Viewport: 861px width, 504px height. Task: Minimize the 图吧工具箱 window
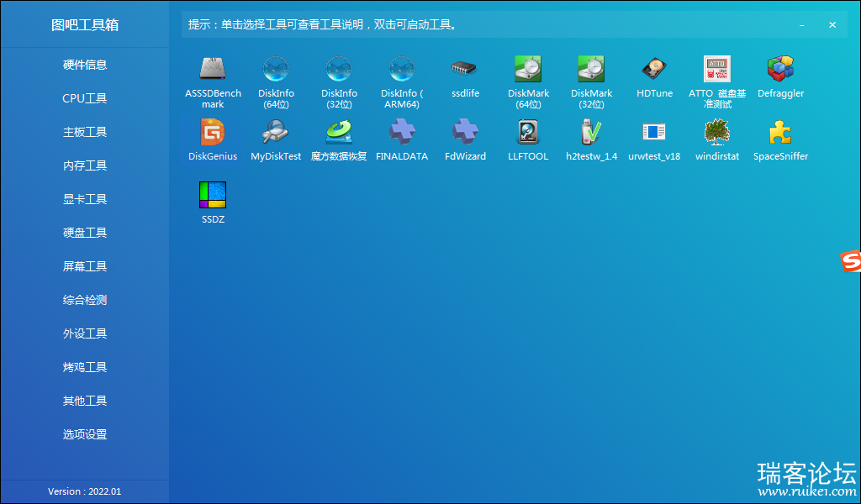click(x=802, y=25)
